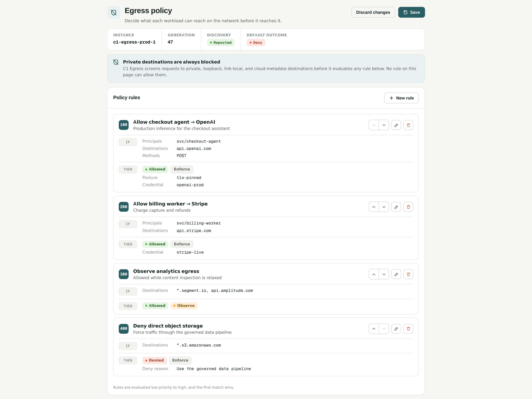Move Allow billing worker → Stripe rule down

point(384,207)
